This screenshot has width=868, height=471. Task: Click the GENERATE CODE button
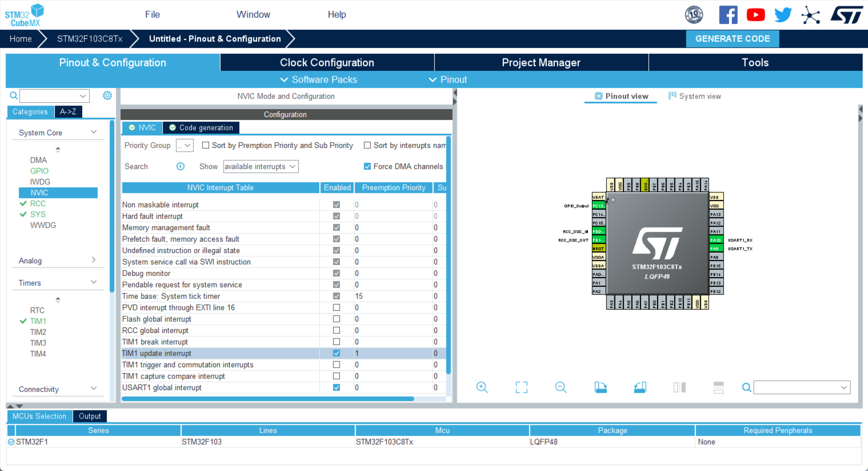[733, 39]
